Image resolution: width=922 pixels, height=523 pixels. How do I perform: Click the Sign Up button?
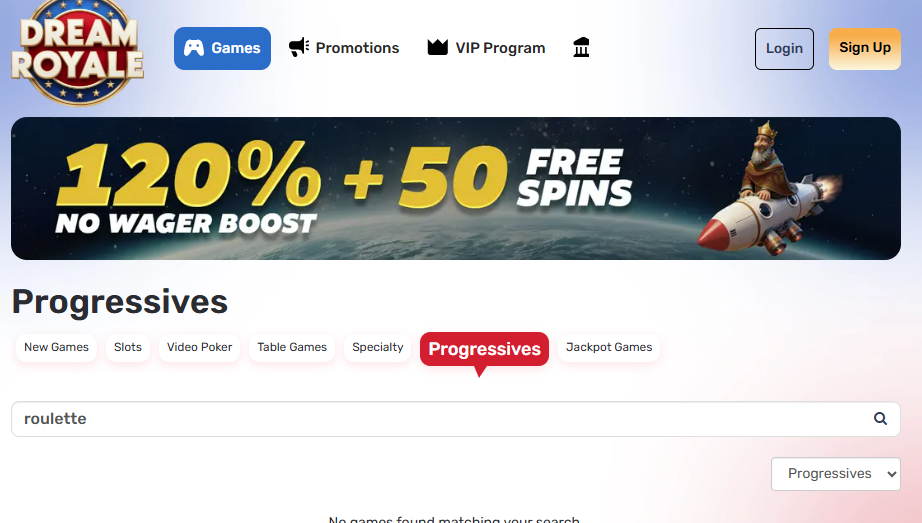(865, 48)
